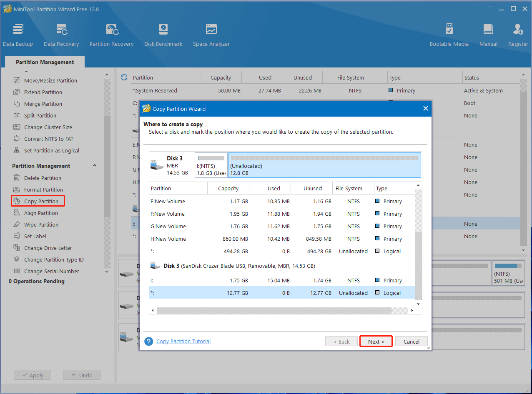
Task: Launch Data Recovery from the toolbar
Action: pyautogui.click(x=61, y=35)
